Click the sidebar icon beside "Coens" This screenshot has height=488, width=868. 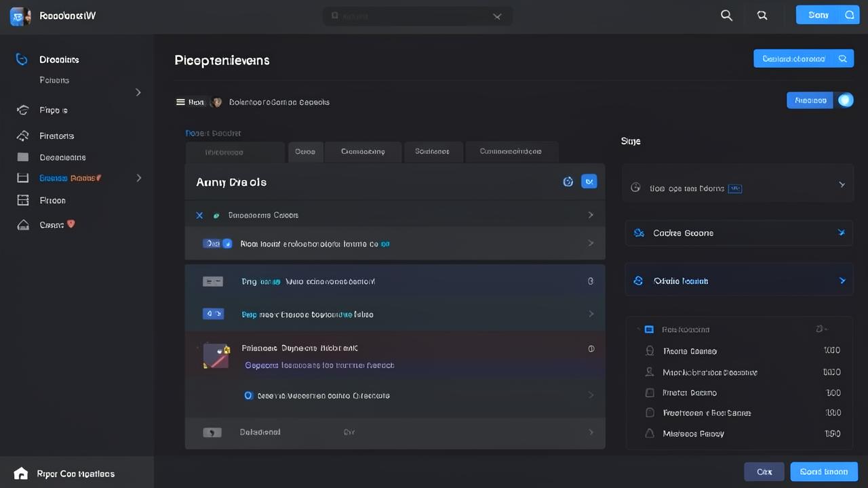point(23,224)
